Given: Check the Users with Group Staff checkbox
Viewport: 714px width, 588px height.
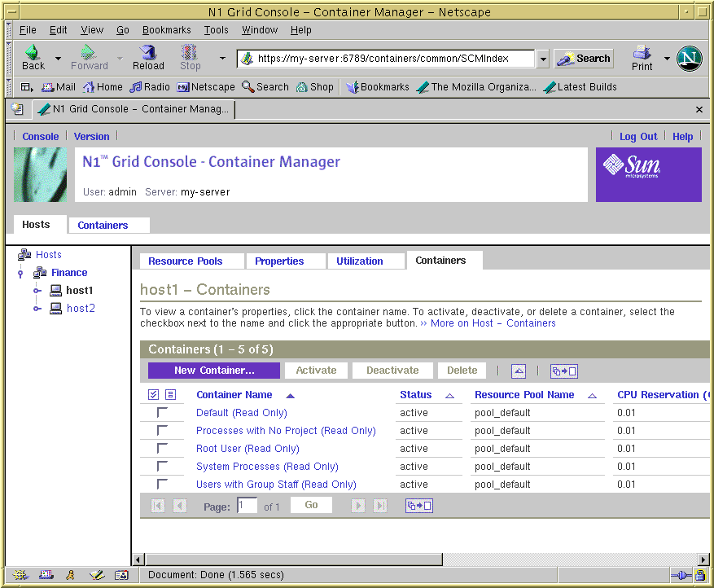Looking at the screenshot, I should pyautogui.click(x=162, y=484).
